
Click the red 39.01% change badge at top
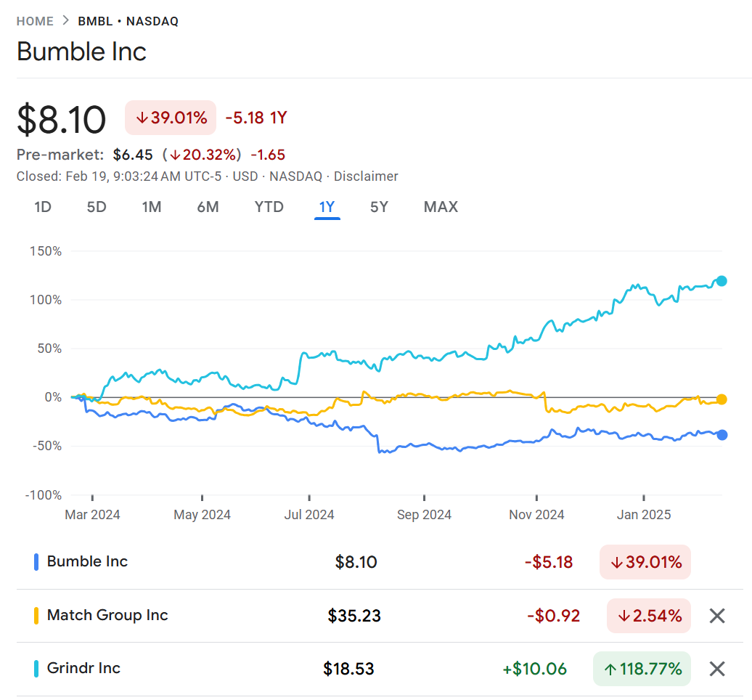(x=171, y=118)
